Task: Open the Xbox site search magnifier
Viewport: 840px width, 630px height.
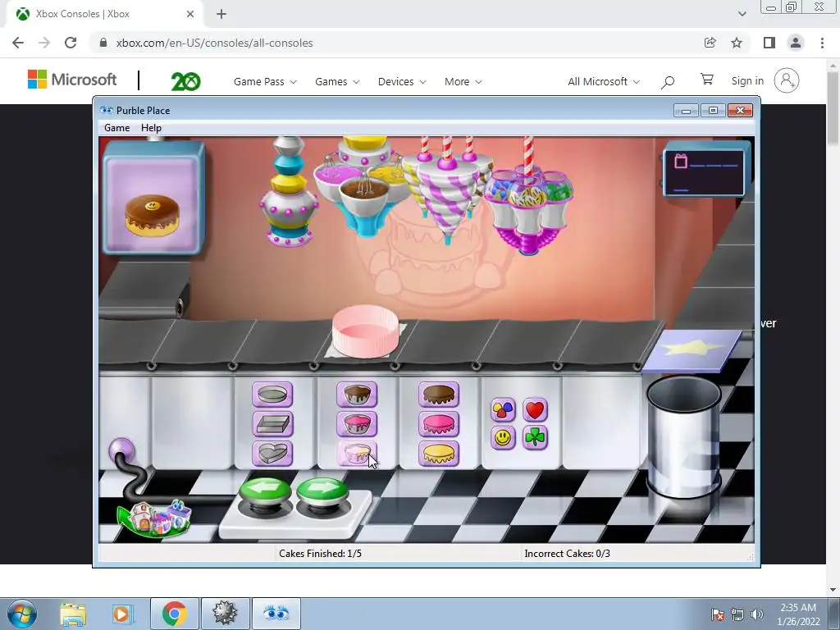Action: pyautogui.click(x=668, y=82)
